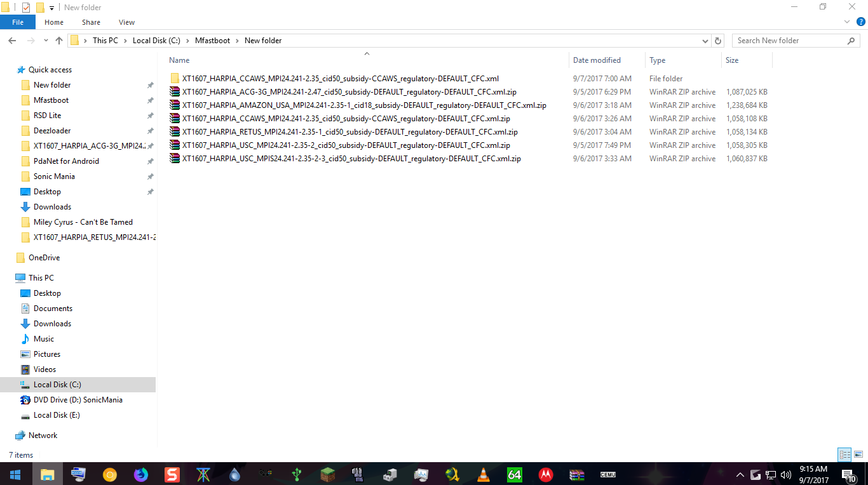Expand the ribbon chevron
Screen dimensions: 868x485
coord(847,22)
